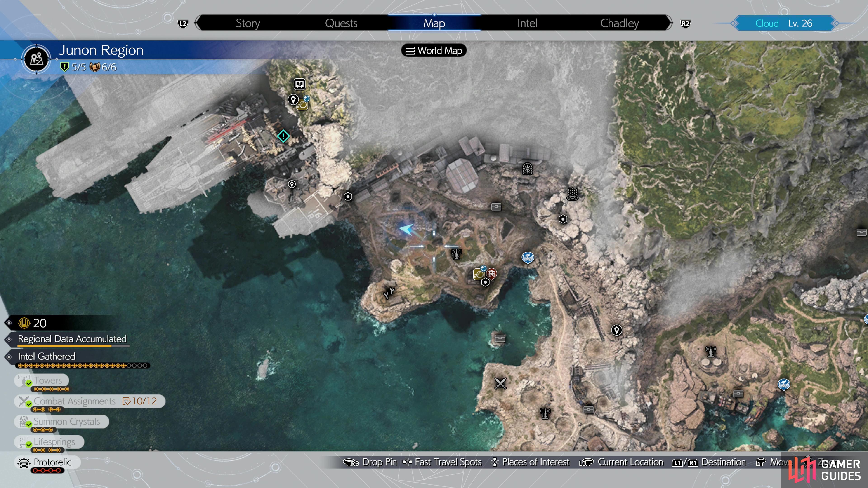The height and width of the screenshot is (488, 868).
Task: Click the 6/6 fist counter icon
Action: [x=95, y=67]
